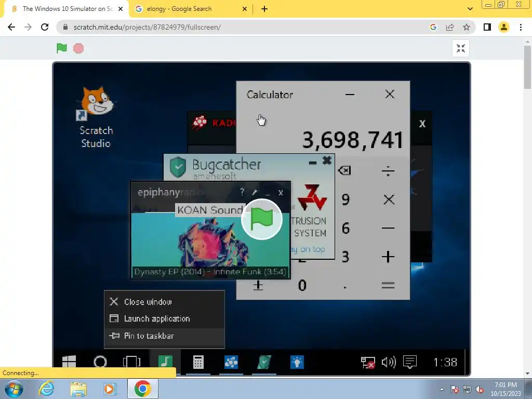Open Cortana circle on simulator taskbar
Screen dimensions: 532x399
100,362
